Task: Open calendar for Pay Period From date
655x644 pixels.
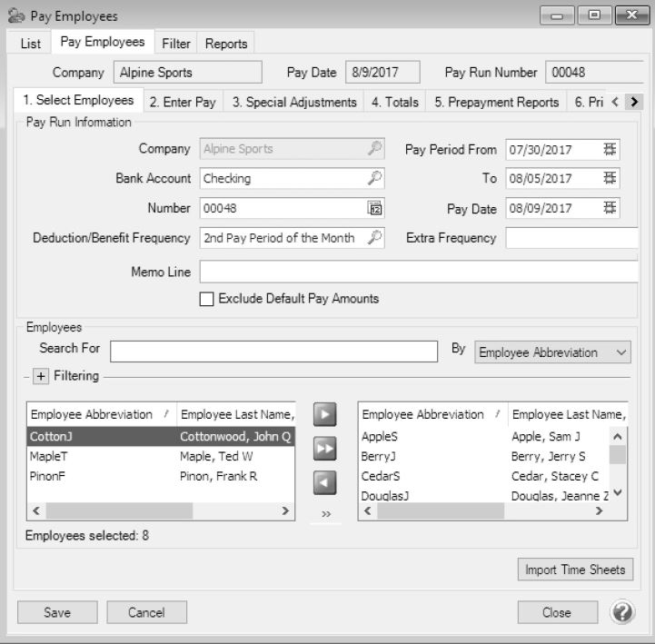Action: point(610,149)
